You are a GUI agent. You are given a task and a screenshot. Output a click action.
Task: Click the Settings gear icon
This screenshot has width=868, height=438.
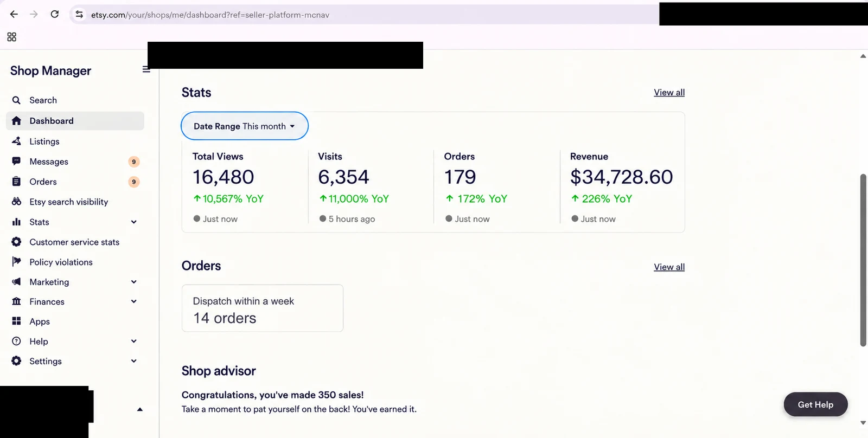click(16, 361)
